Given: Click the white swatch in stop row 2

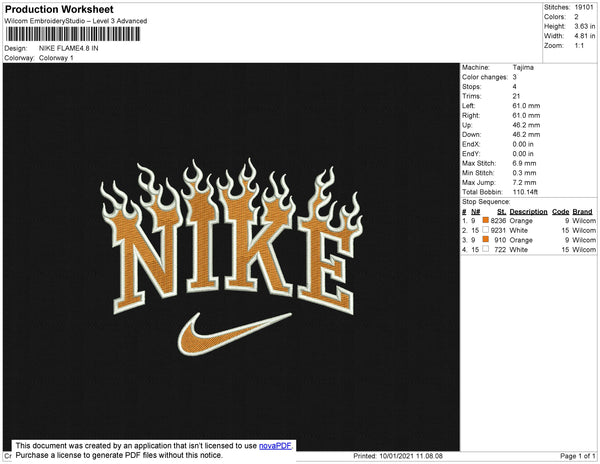Looking at the screenshot, I should click(x=486, y=230).
